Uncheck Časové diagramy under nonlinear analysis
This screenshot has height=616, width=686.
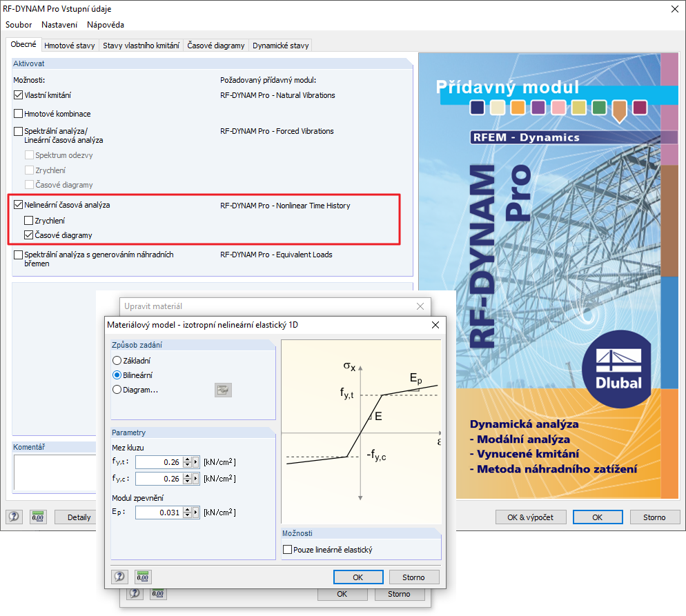(29, 235)
